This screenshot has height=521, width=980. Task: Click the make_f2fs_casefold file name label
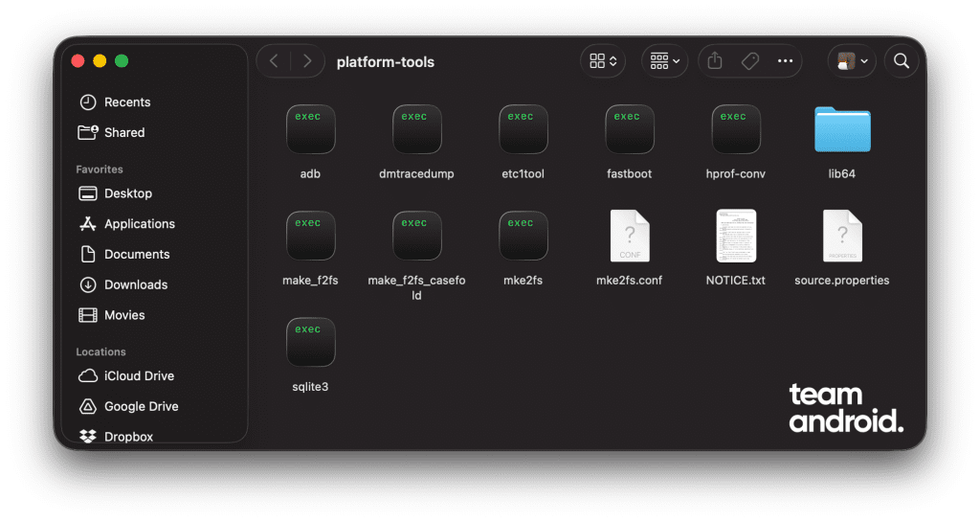pyautogui.click(x=417, y=287)
